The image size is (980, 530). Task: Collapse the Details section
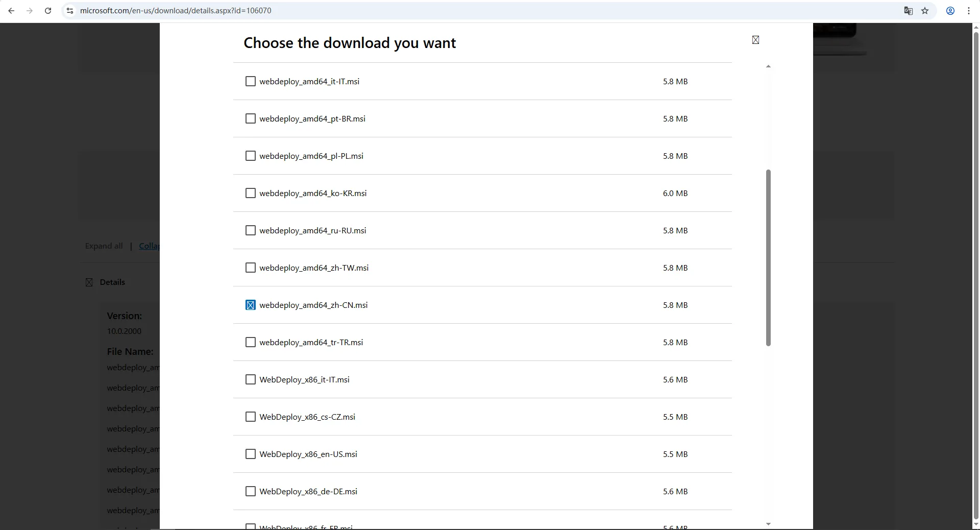click(x=89, y=282)
